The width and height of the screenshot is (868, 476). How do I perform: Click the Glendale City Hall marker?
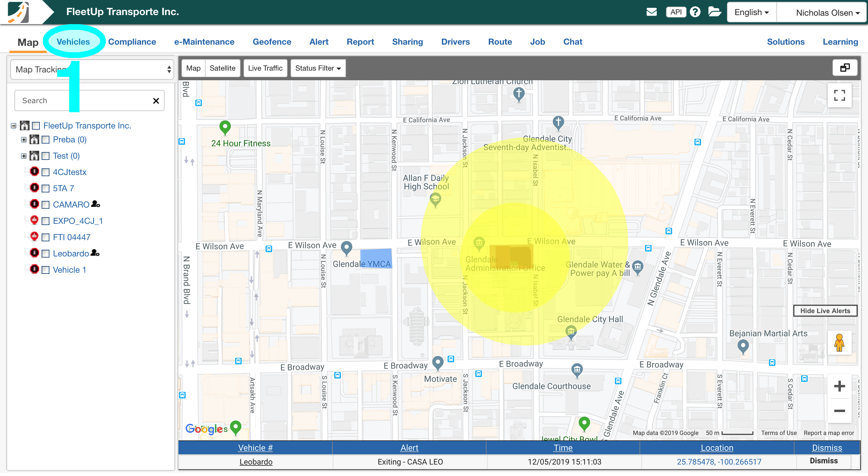tap(571, 333)
